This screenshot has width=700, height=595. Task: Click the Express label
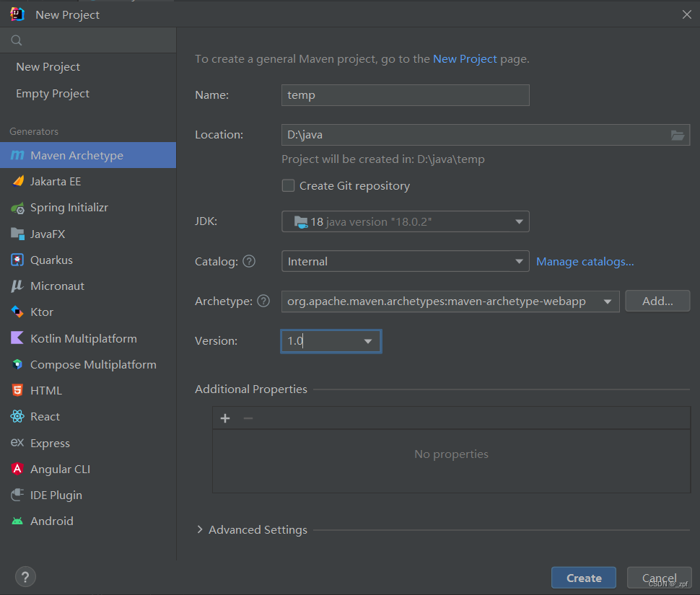coord(50,443)
